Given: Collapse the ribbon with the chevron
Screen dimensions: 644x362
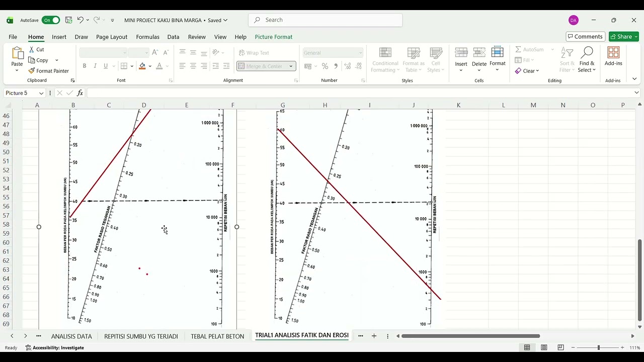Looking at the screenshot, I should tap(634, 79).
